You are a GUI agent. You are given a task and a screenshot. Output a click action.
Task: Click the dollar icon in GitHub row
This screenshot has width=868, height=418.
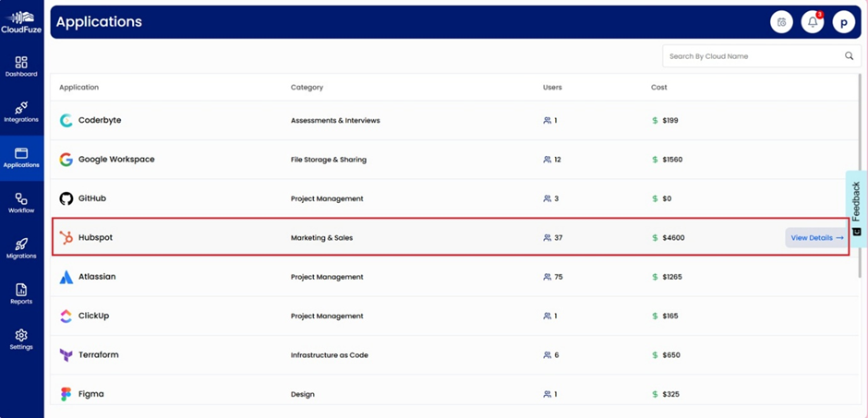point(655,198)
